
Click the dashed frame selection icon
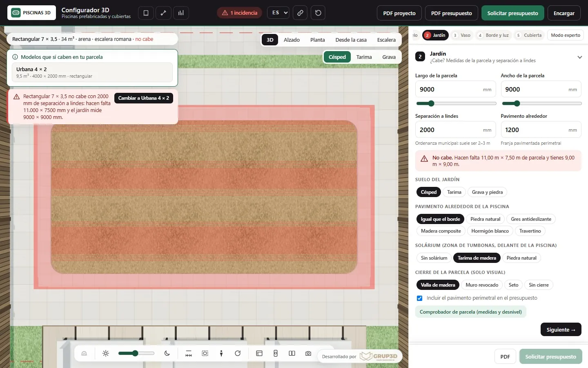pyautogui.click(x=205, y=353)
